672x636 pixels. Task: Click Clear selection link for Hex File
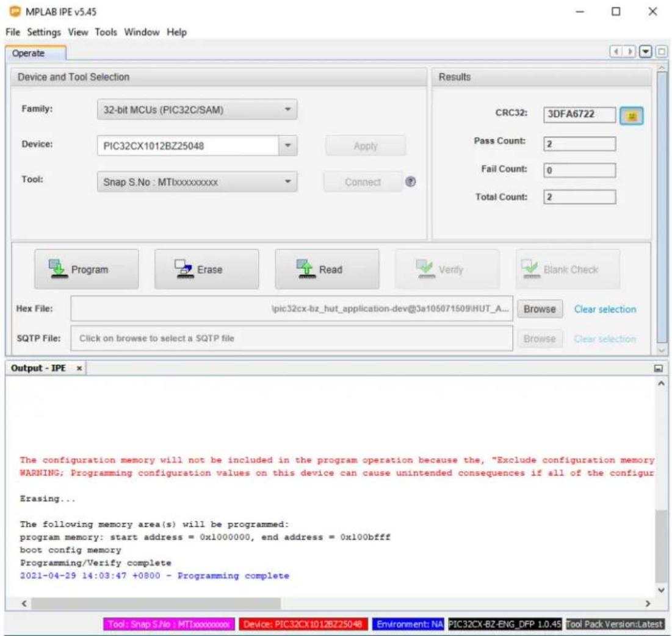(605, 309)
